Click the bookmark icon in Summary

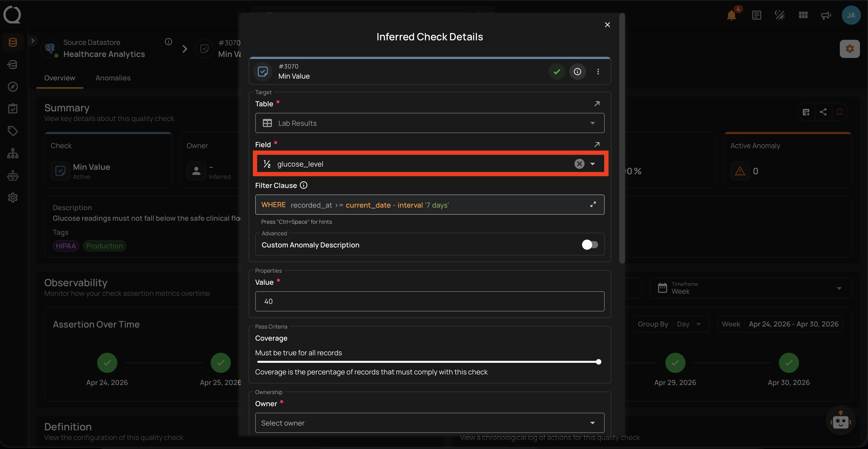tap(839, 112)
